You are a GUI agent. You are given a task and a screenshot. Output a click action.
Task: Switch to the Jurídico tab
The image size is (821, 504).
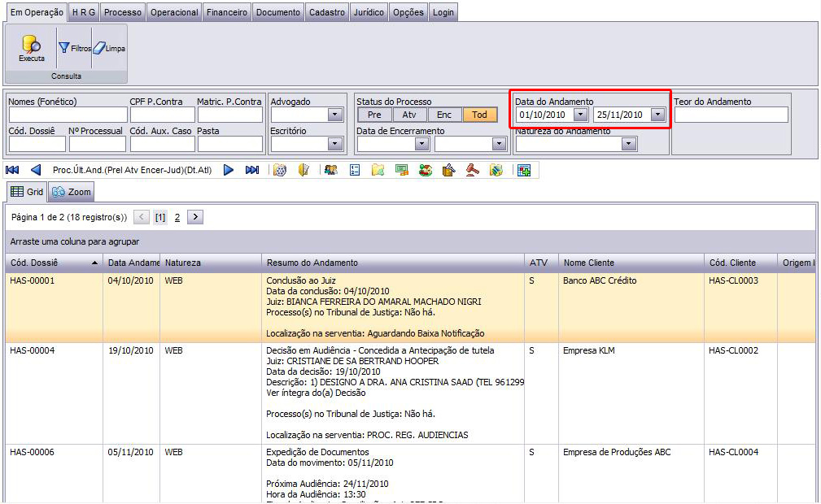click(x=369, y=12)
